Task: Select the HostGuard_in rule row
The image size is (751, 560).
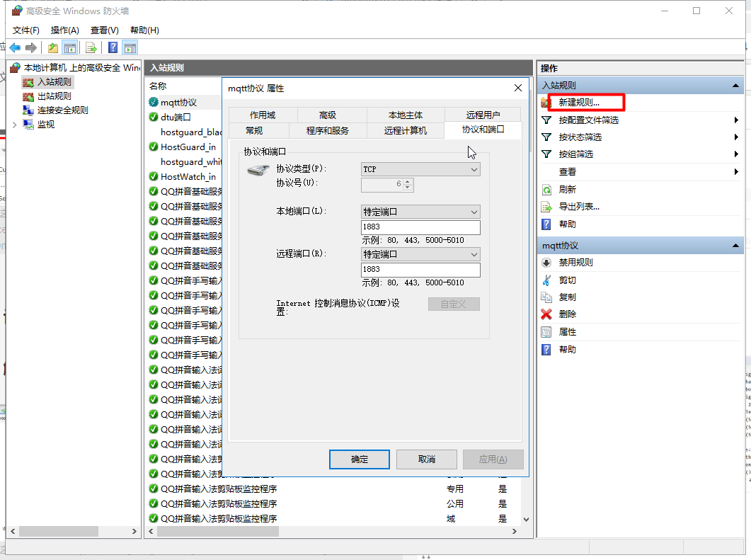Action: (185, 147)
